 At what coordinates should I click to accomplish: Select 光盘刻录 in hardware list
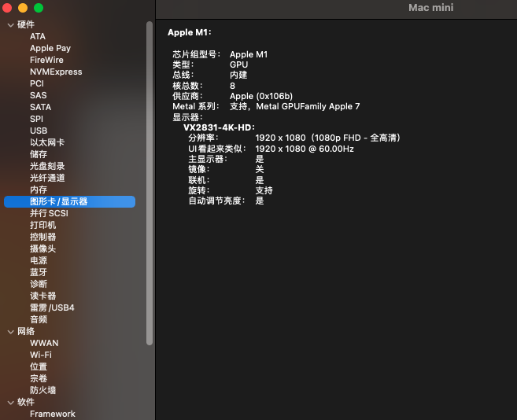47,166
